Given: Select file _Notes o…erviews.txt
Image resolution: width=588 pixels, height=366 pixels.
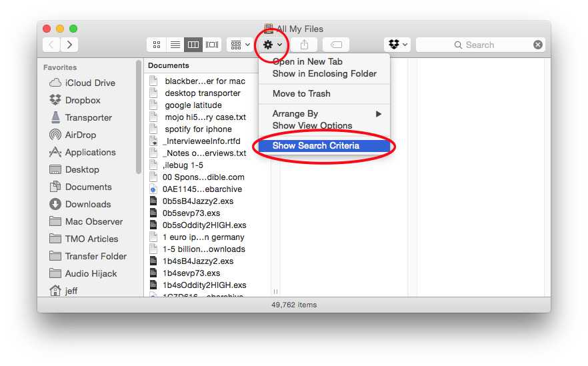Looking at the screenshot, I should coord(197,153).
